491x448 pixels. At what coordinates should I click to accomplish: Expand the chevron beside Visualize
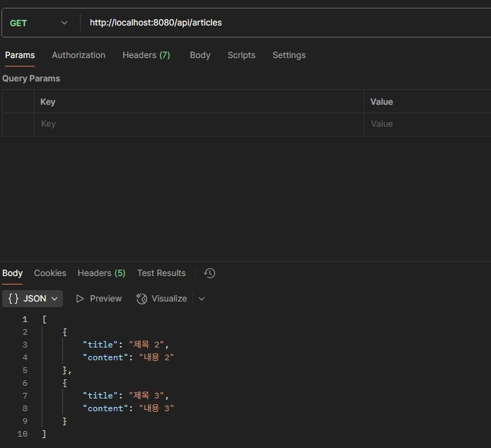pos(202,299)
